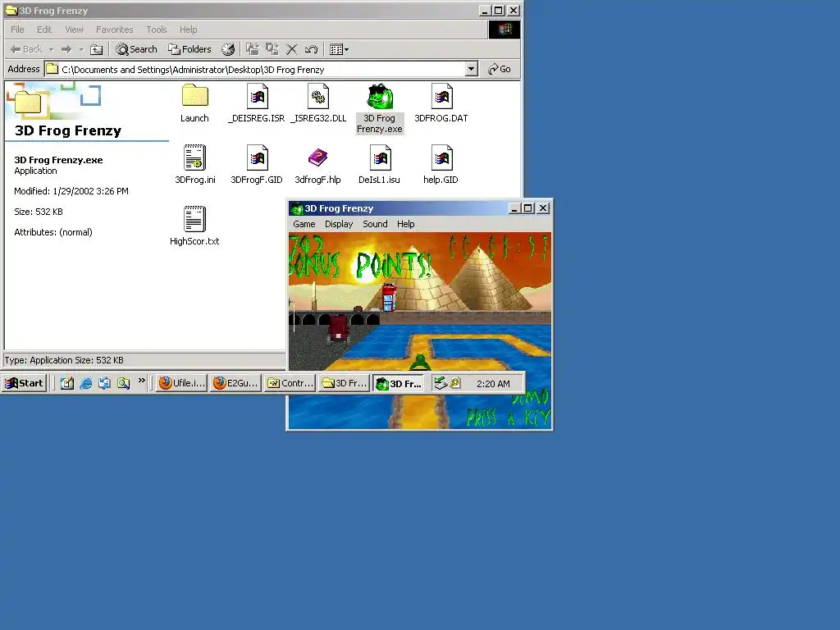Minimize the 3D Frog Frenzy game window
The image size is (840, 630).
click(x=514, y=208)
